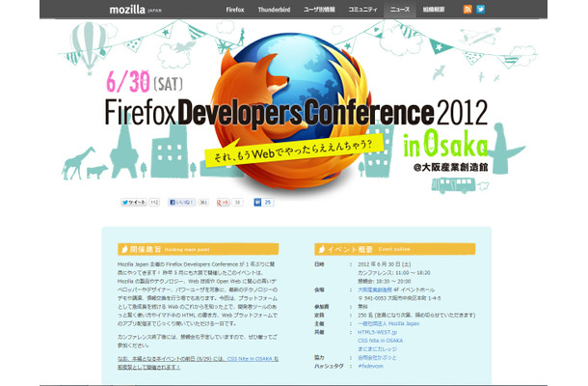588x386 pixels.
Task: Click the mozilla JAPAN logo
Action: coord(135,10)
